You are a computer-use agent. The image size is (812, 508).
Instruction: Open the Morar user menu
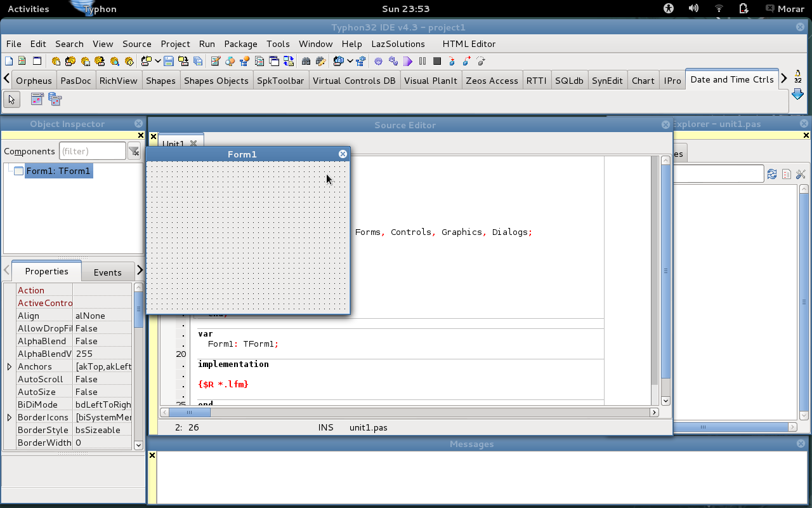786,9
